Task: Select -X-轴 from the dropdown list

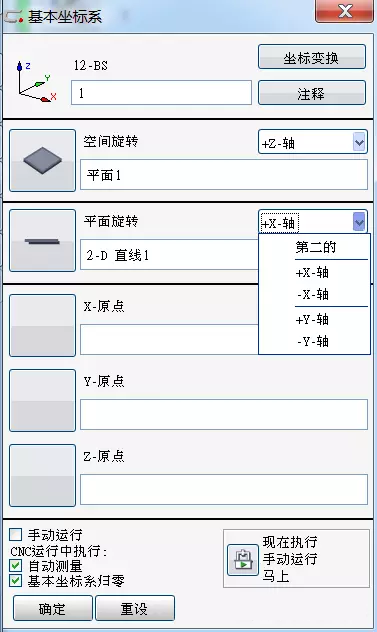Action: [313, 294]
